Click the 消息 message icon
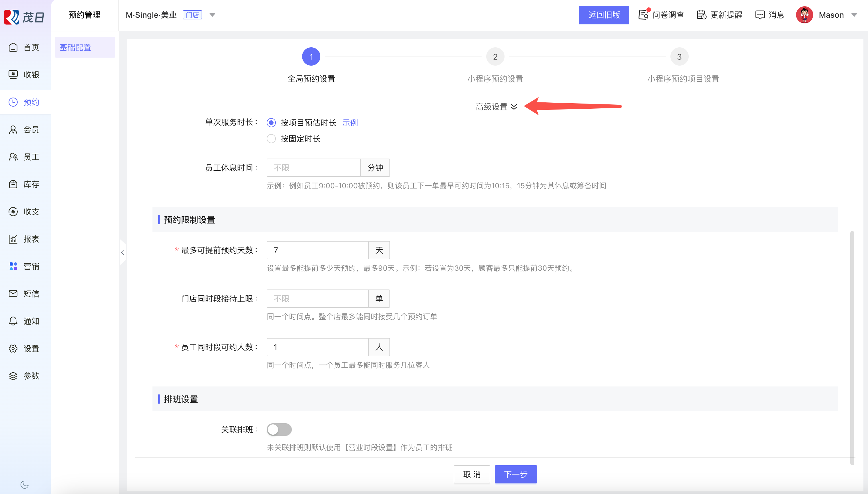868x494 pixels. 760,15
